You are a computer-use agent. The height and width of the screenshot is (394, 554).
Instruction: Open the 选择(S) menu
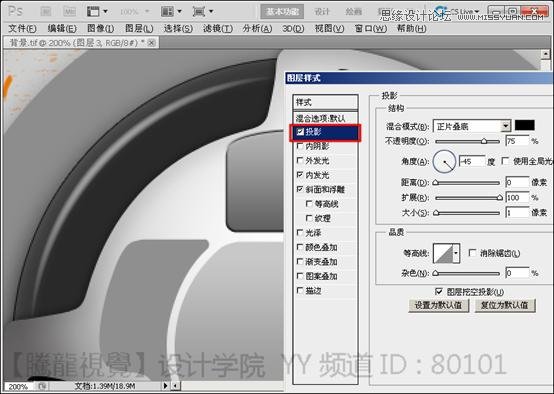point(178,29)
